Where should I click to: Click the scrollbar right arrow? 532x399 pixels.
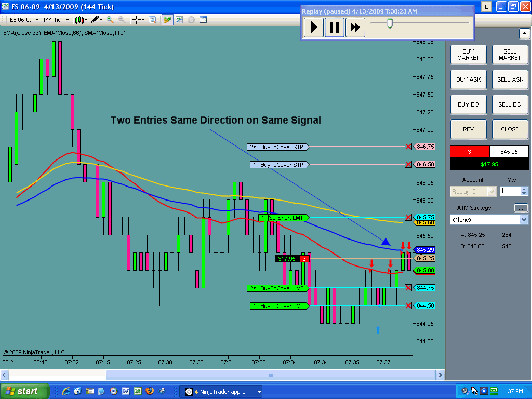pos(440,375)
